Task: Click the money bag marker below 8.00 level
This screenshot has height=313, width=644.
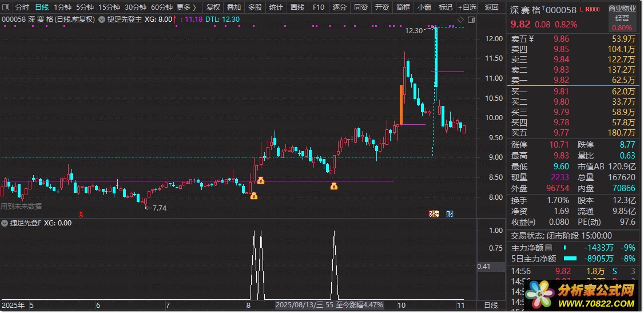Action: (x=254, y=196)
